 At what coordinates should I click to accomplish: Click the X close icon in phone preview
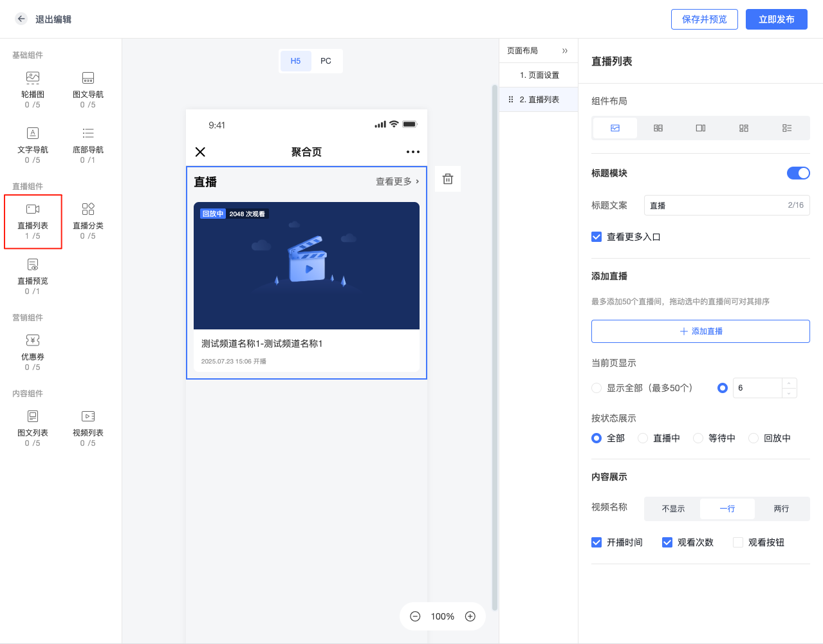(x=200, y=152)
